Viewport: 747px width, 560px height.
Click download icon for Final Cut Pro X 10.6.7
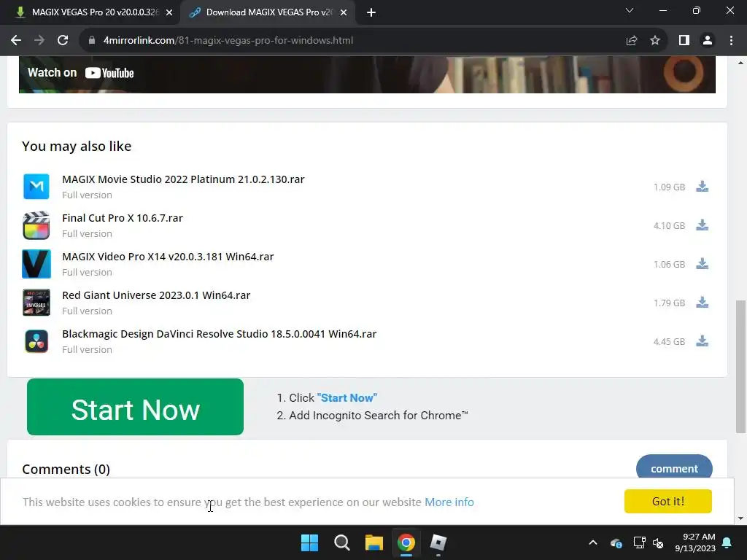703,225
